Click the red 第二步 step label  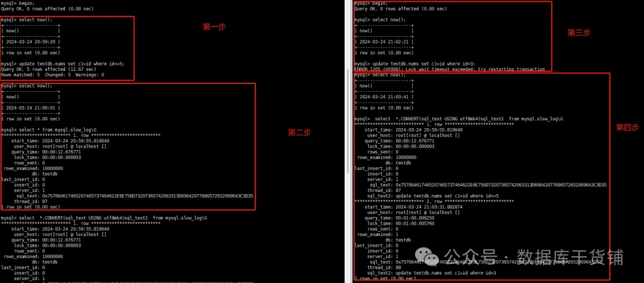[x=299, y=132]
